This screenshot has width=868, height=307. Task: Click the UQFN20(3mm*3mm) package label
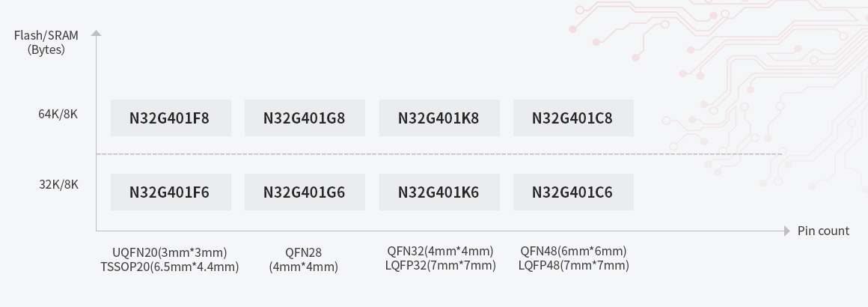[x=169, y=252]
